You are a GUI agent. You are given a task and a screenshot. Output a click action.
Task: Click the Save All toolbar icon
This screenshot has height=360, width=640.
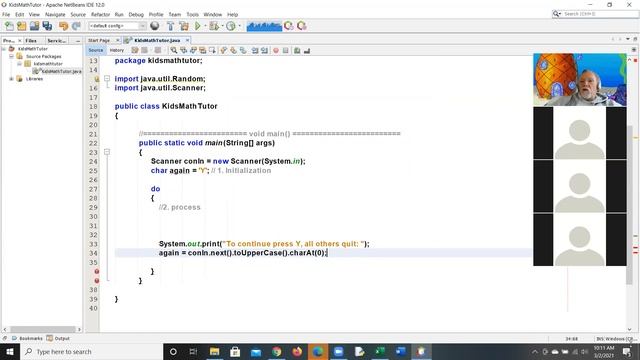[47, 26]
